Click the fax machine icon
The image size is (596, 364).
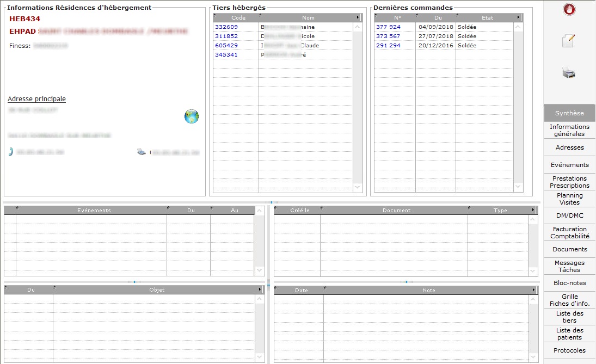coord(142,152)
